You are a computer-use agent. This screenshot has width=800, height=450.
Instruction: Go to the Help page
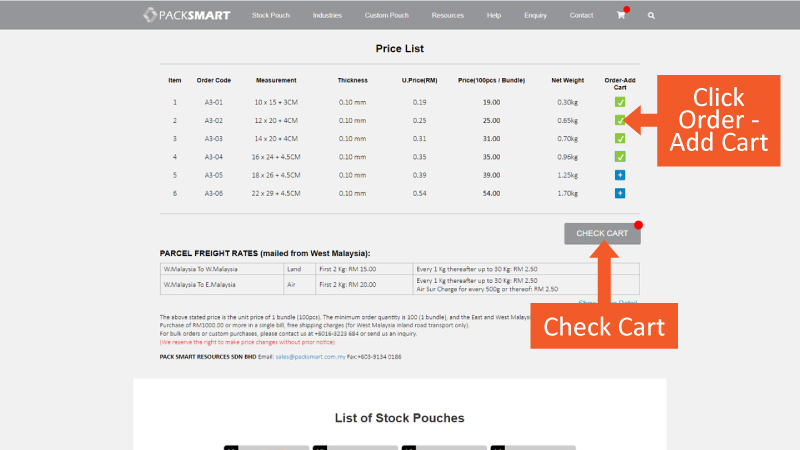point(494,16)
